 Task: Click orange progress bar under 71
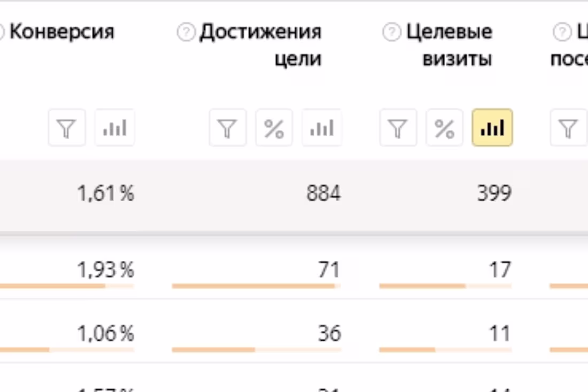pyautogui.click(x=253, y=286)
